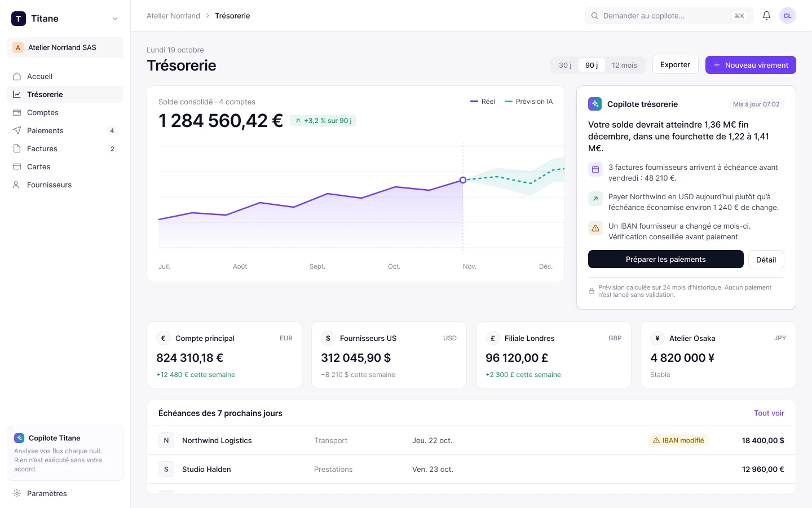Click the dollar icon on Fournisseurs US

[328, 338]
